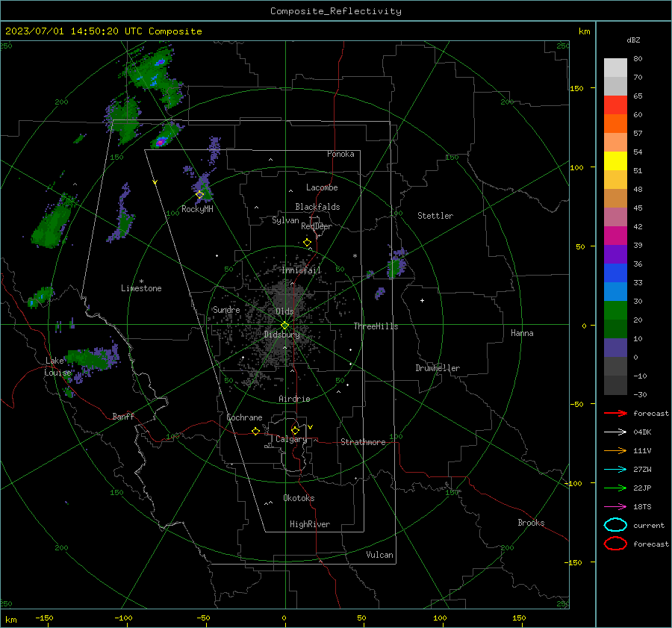Click the Composite_Reflectivity title
This screenshot has height=628, width=672.
336,11
